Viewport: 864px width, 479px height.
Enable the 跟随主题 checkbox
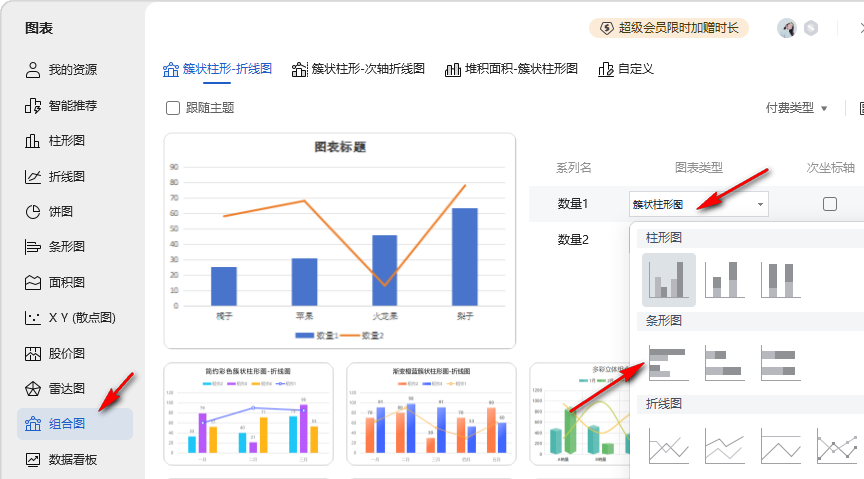point(173,108)
